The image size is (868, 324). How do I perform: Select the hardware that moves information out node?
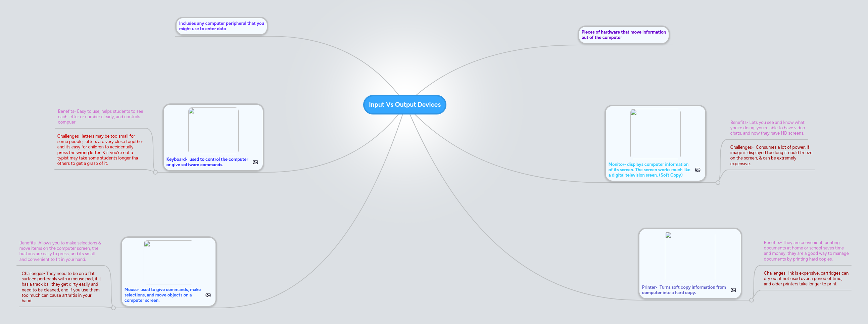(624, 35)
